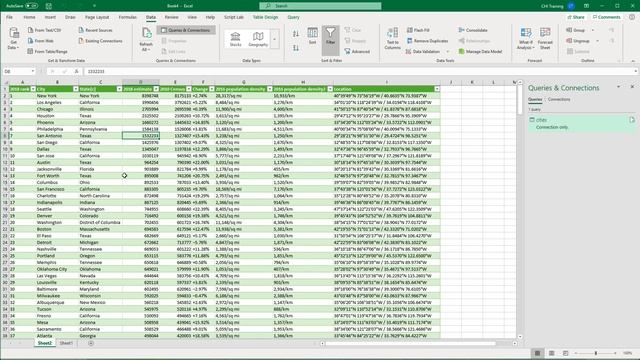The width and height of the screenshot is (640, 360).
Task: Load data From Table/Range
Action: pos(47,51)
